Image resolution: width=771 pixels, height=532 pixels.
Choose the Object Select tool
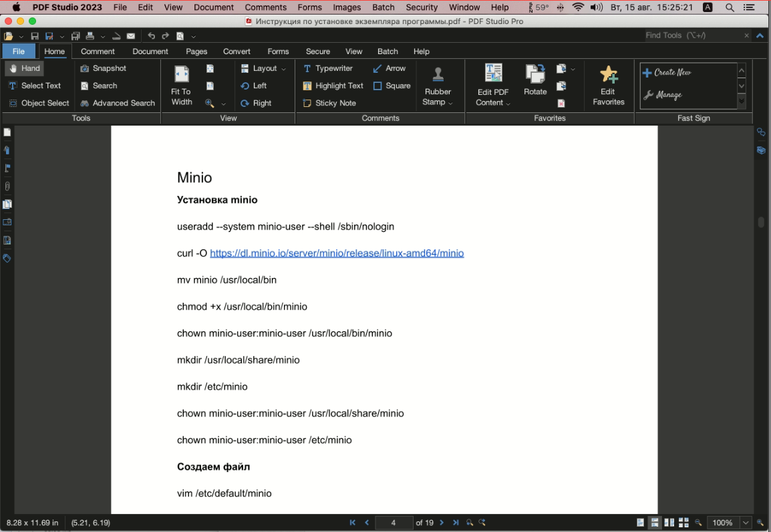pos(39,103)
